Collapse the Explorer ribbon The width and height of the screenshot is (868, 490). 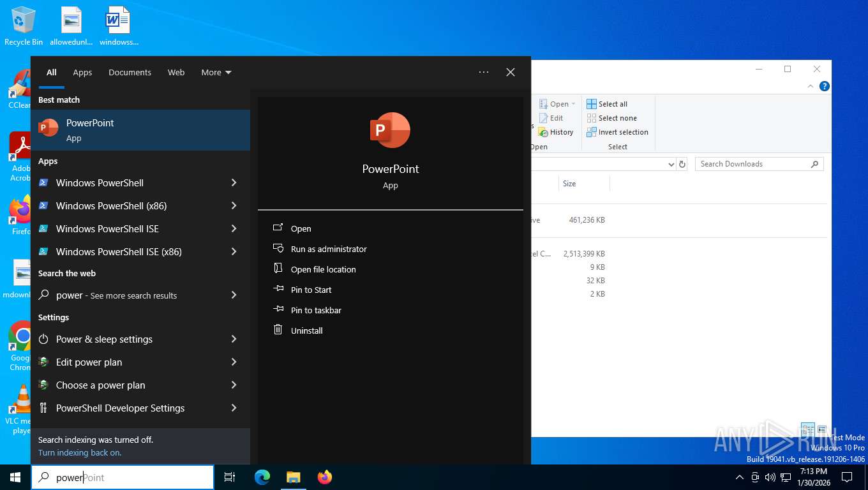pyautogui.click(x=811, y=86)
